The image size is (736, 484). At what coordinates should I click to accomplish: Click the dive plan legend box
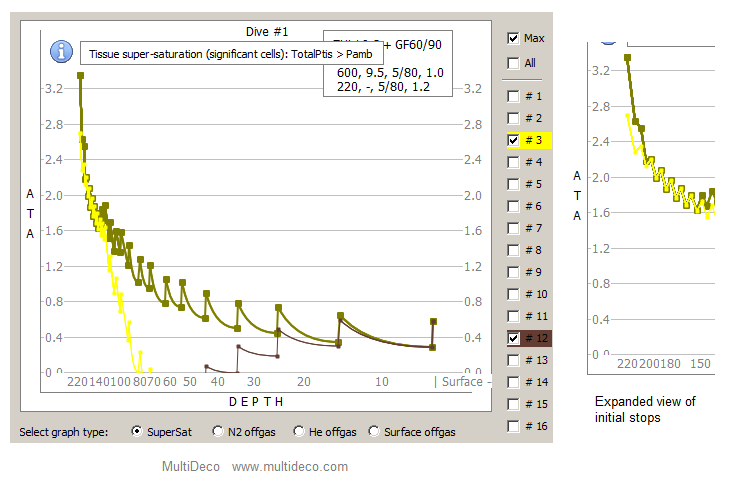(x=388, y=63)
